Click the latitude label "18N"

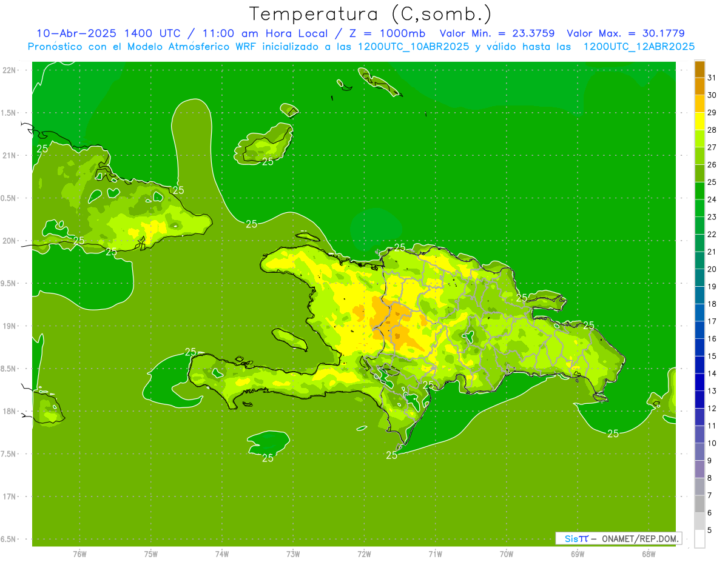[x=9, y=411]
